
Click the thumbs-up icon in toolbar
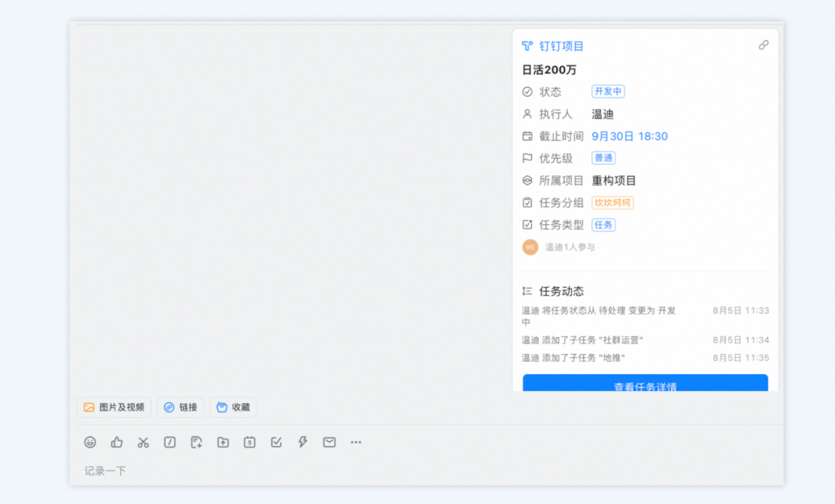pos(117,442)
